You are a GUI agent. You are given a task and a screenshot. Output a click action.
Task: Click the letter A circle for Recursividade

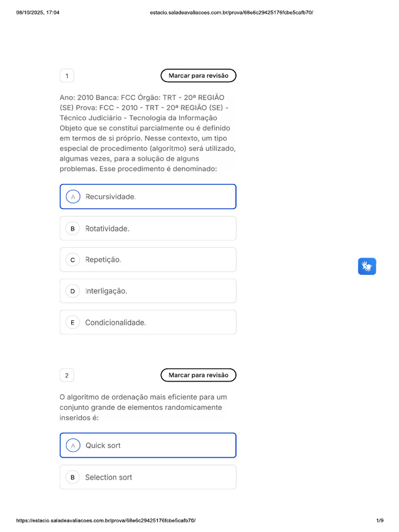click(x=73, y=197)
